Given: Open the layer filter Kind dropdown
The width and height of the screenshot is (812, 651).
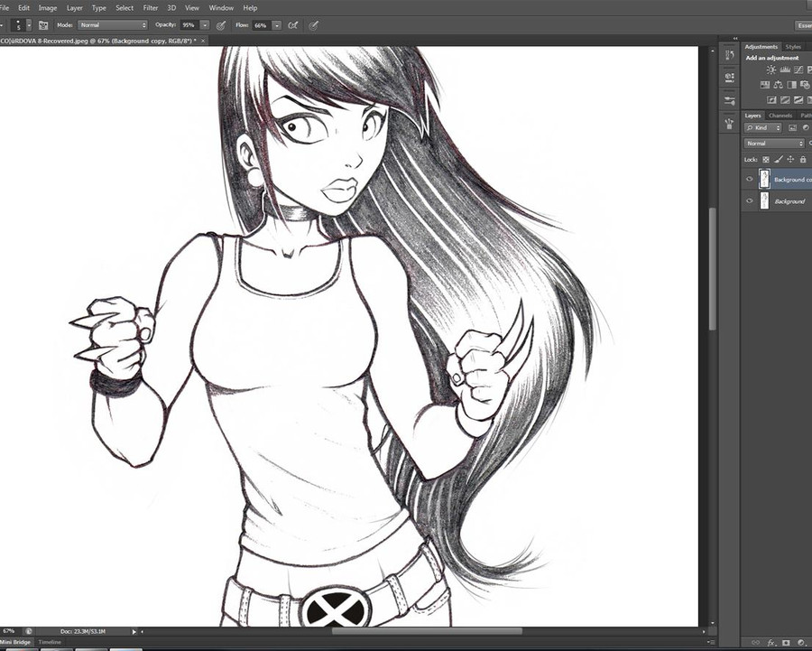Looking at the screenshot, I should (762, 127).
